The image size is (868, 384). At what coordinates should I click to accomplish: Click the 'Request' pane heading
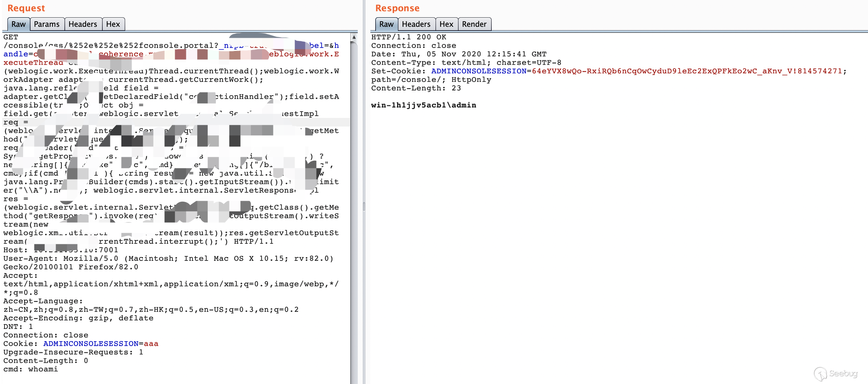click(x=26, y=8)
